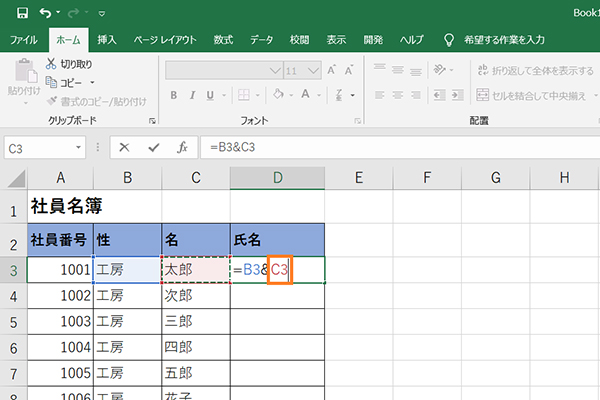Select cell C4 containing 次郎

pos(195,296)
